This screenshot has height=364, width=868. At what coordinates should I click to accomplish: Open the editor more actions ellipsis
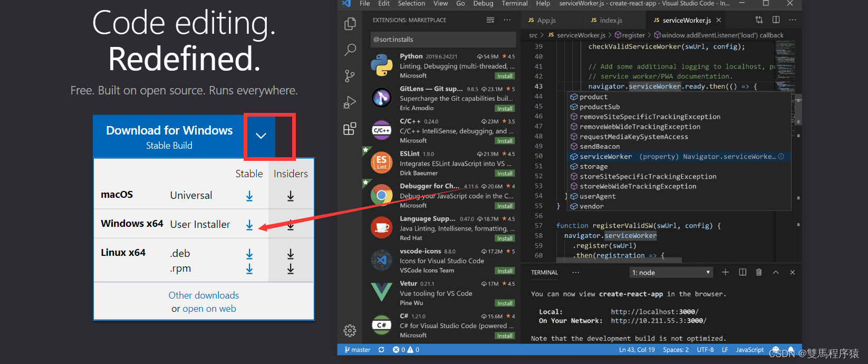pos(793,20)
